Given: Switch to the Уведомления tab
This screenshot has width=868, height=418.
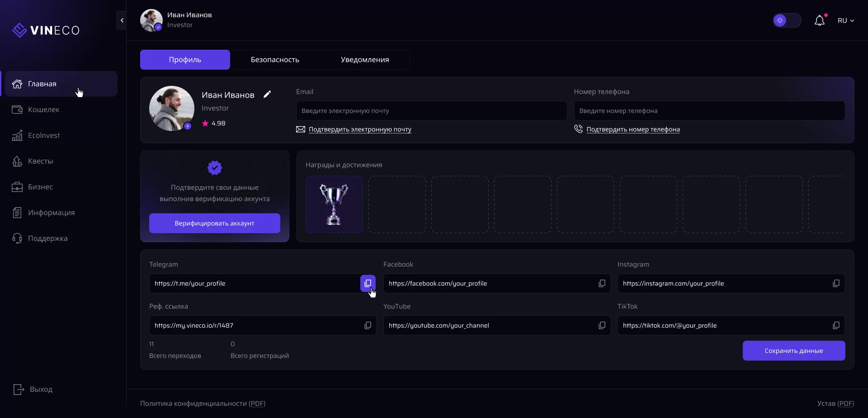Looking at the screenshot, I should click(364, 60).
